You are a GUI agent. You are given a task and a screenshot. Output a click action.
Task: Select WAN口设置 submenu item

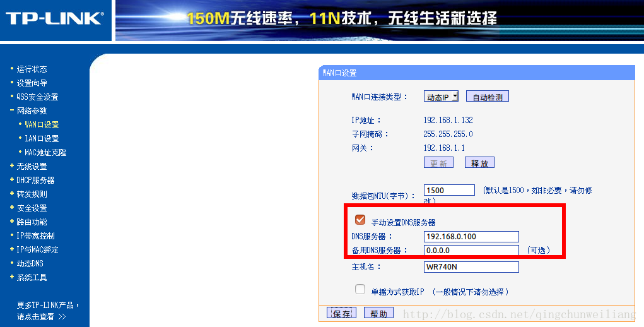tap(42, 124)
